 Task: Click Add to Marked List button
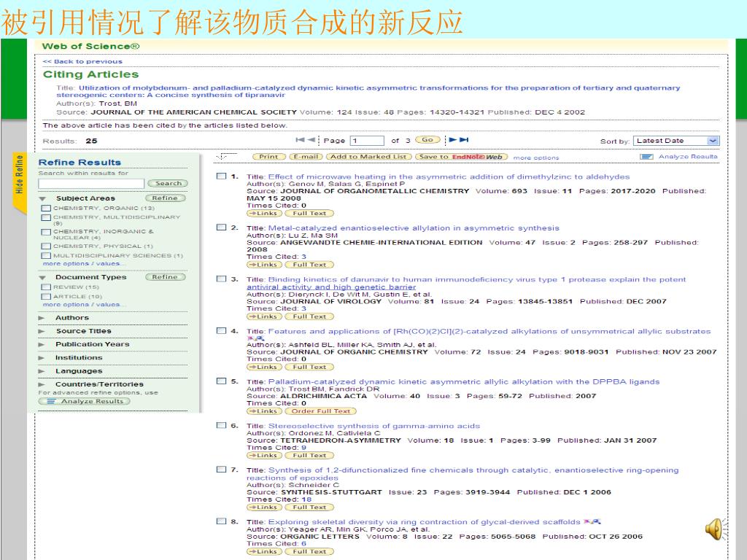[x=368, y=157]
